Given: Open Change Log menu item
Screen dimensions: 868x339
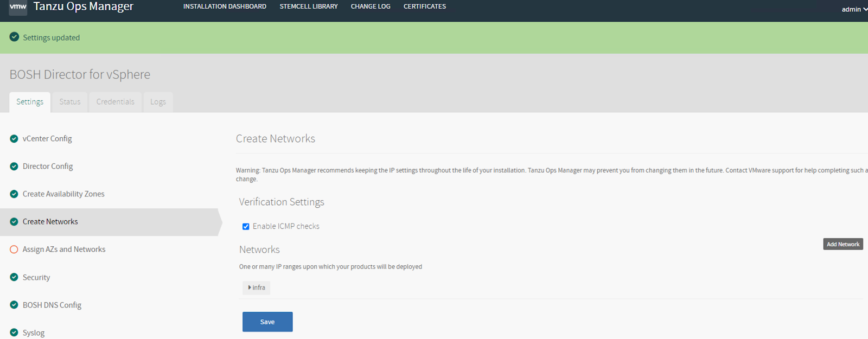Looking at the screenshot, I should 371,7.
